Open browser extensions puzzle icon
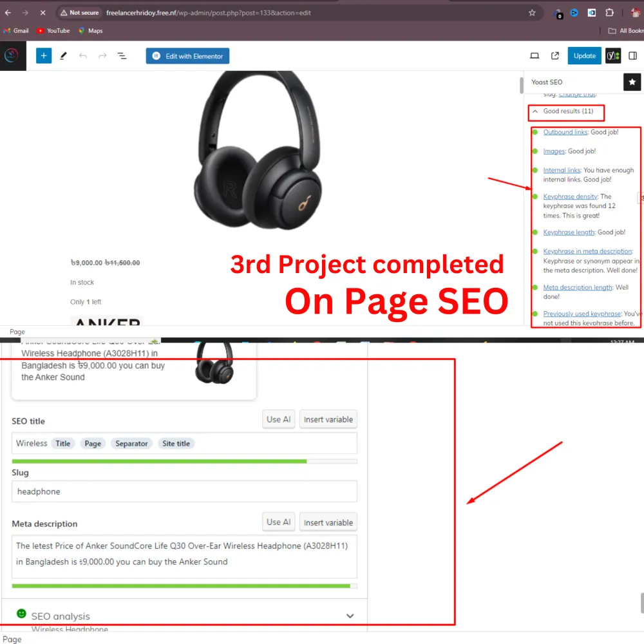Screen dimensions: 644x644 click(609, 13)
